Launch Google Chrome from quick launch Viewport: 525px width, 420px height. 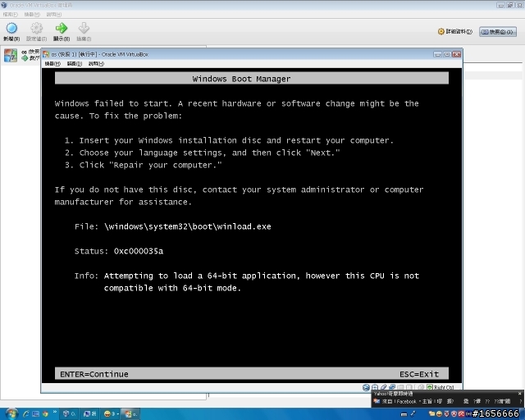point(45,414)
